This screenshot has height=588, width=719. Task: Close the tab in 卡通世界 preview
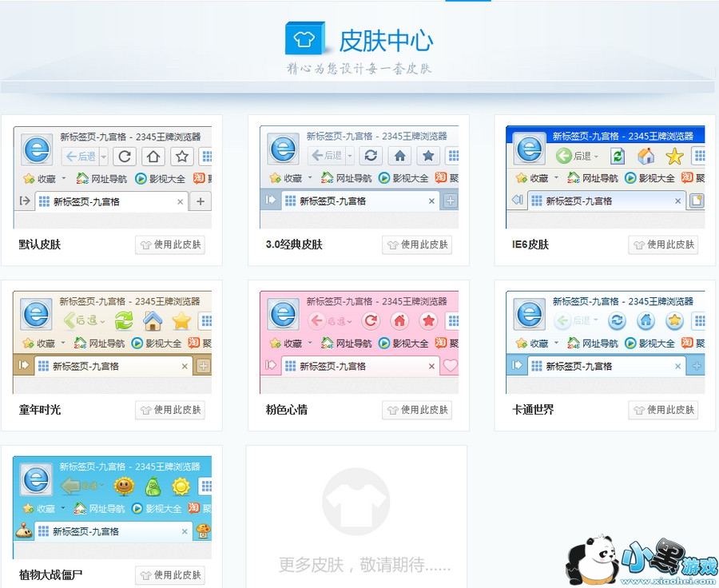[x=677, y=366]
